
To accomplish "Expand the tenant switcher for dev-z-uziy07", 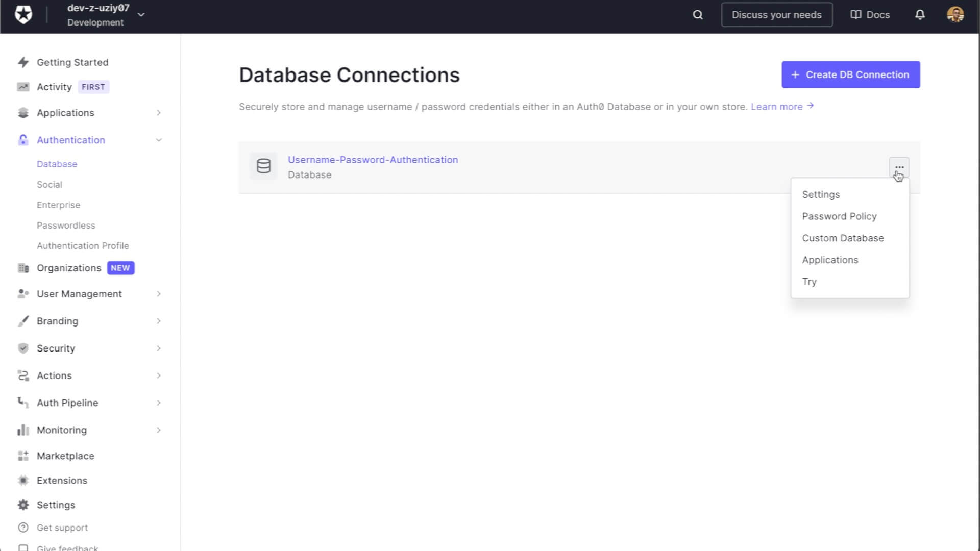I will click(141, 15).
